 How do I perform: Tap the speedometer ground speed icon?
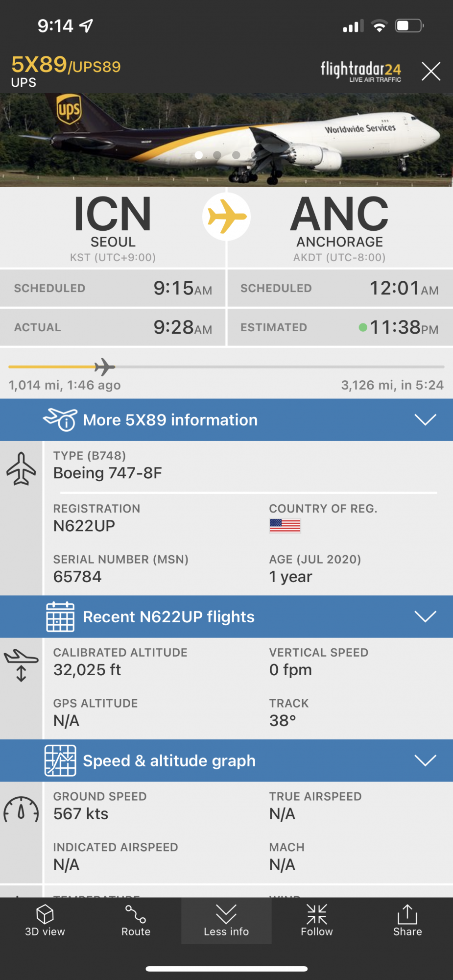tap(21, 810)
